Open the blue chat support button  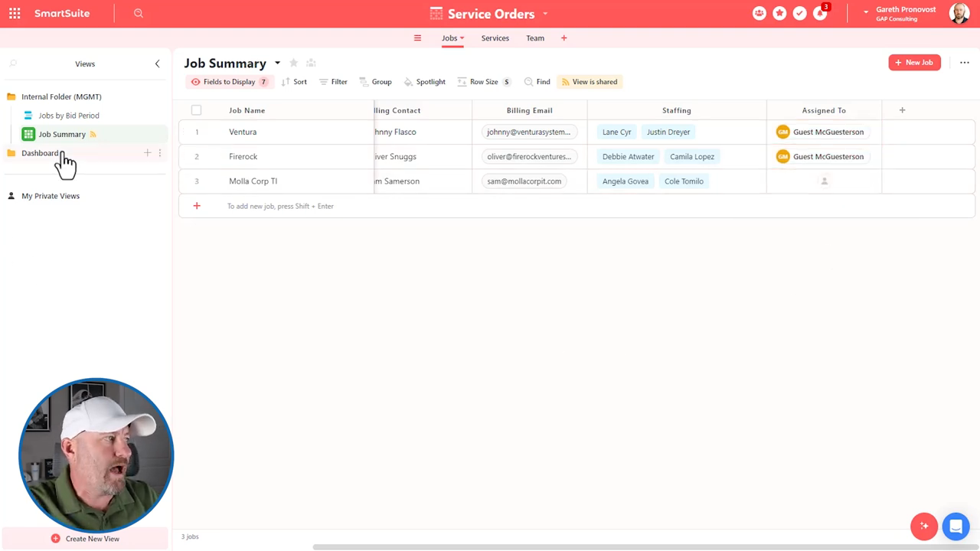click(x=955, y=527)
